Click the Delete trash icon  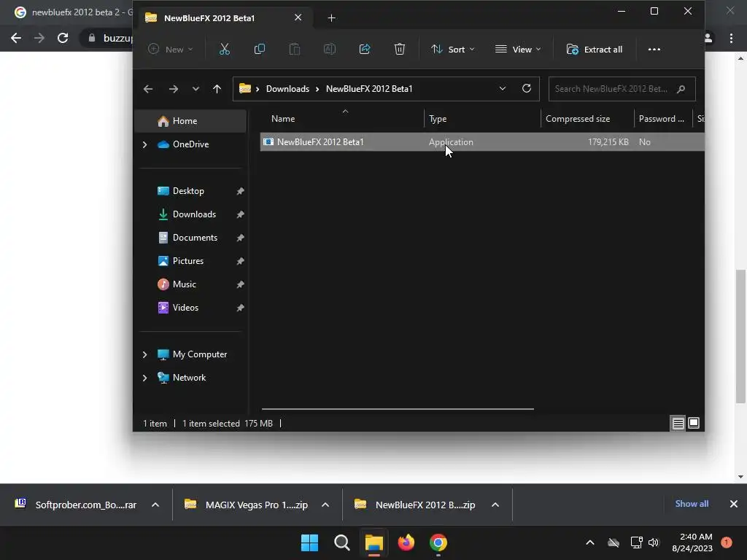pos(400,49)
